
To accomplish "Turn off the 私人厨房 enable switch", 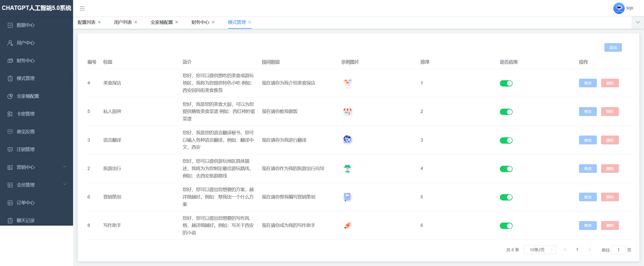I will 506,112.
